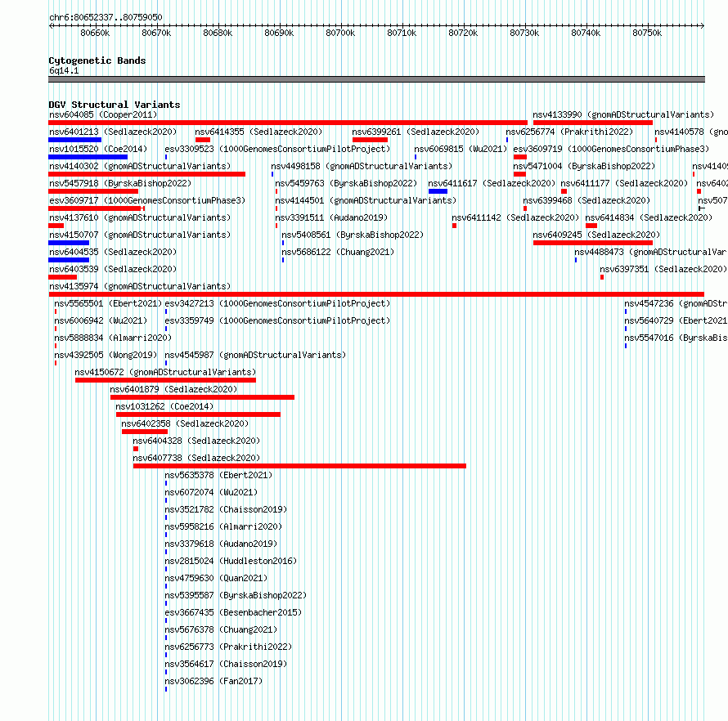728x721 pixels.
Task: Select nsv3521782 (Chaisson2019) label
Action: (226, 509)
